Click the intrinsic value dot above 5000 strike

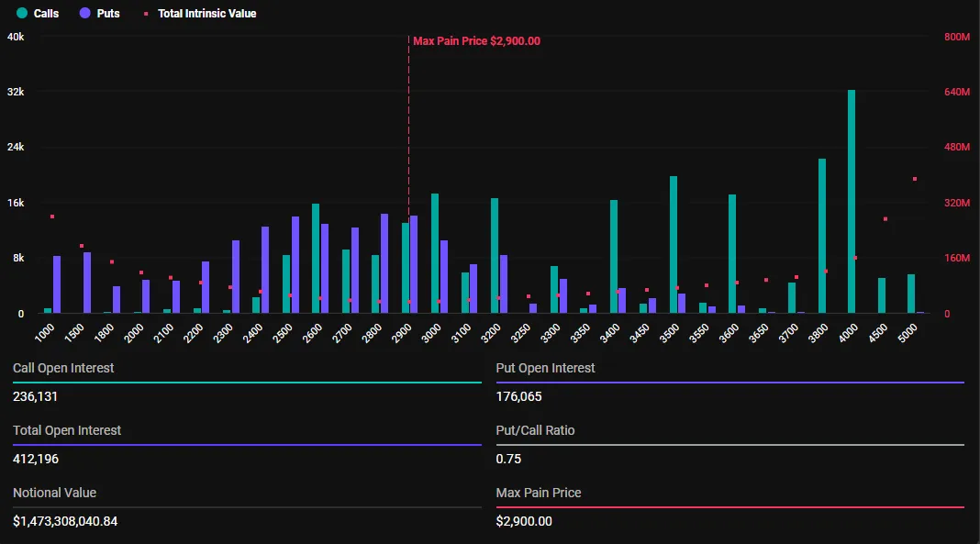pos(914,179)
